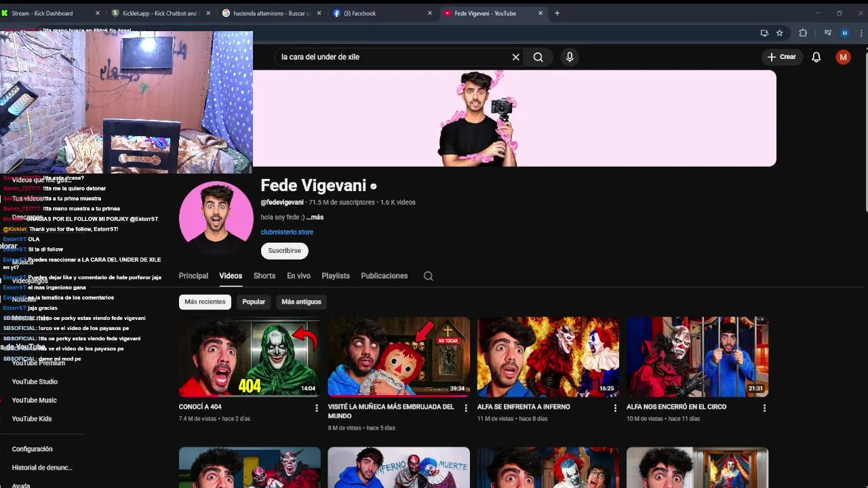Open the Playlists channel tab
This screenshot has width=868, height=488.
point(336,276)
